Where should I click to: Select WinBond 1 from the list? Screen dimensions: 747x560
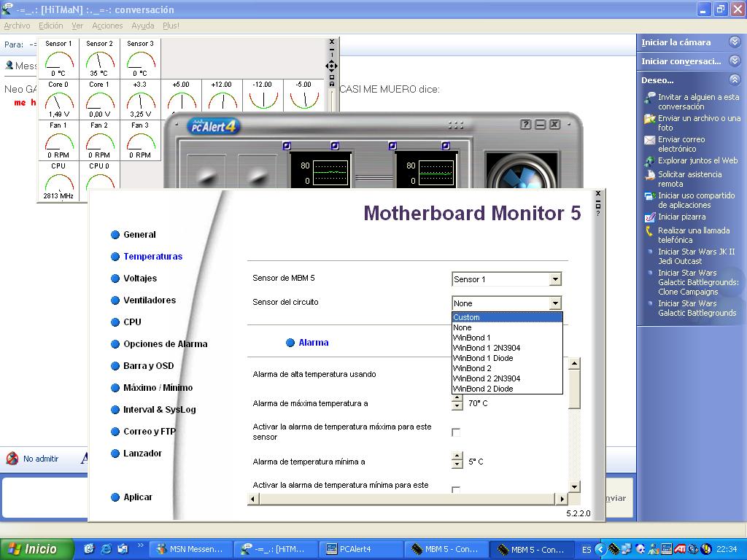[507, 338]
